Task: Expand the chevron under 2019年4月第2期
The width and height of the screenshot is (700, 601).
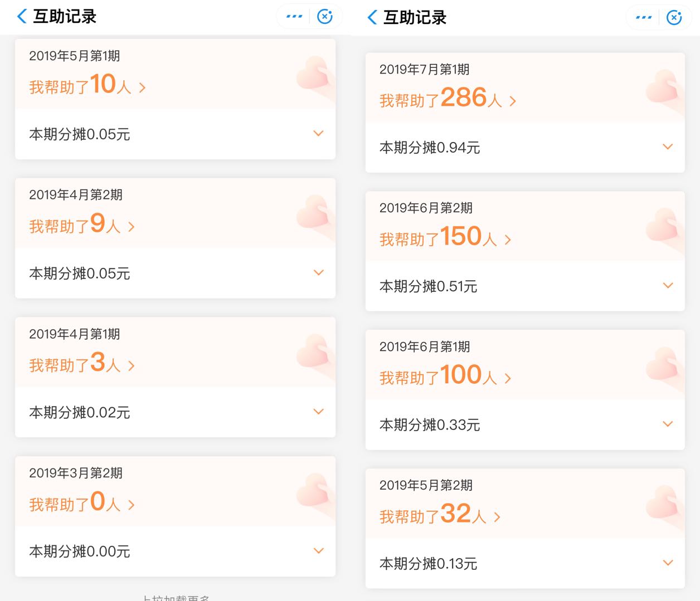Action: click(318, 272)
